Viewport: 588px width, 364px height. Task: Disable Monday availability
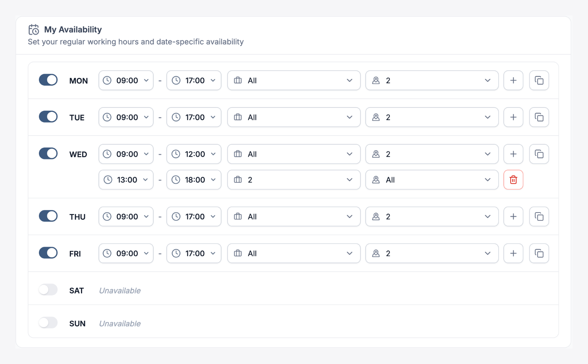(x=48, y=80)
